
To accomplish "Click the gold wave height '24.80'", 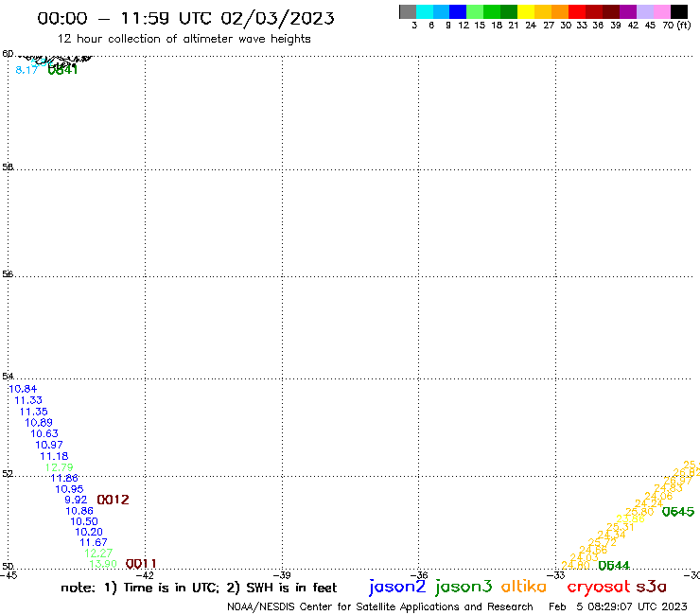I will pyautogui.click(x=575, y=566).
